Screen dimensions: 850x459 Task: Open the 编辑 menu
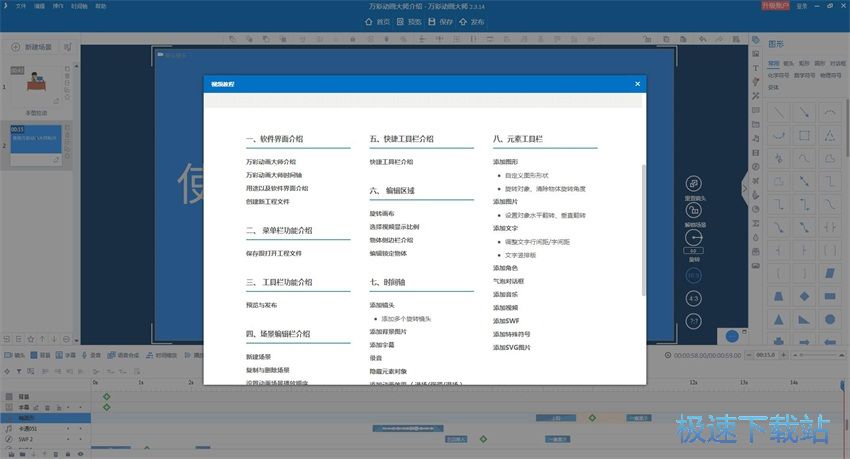[40, 6]
